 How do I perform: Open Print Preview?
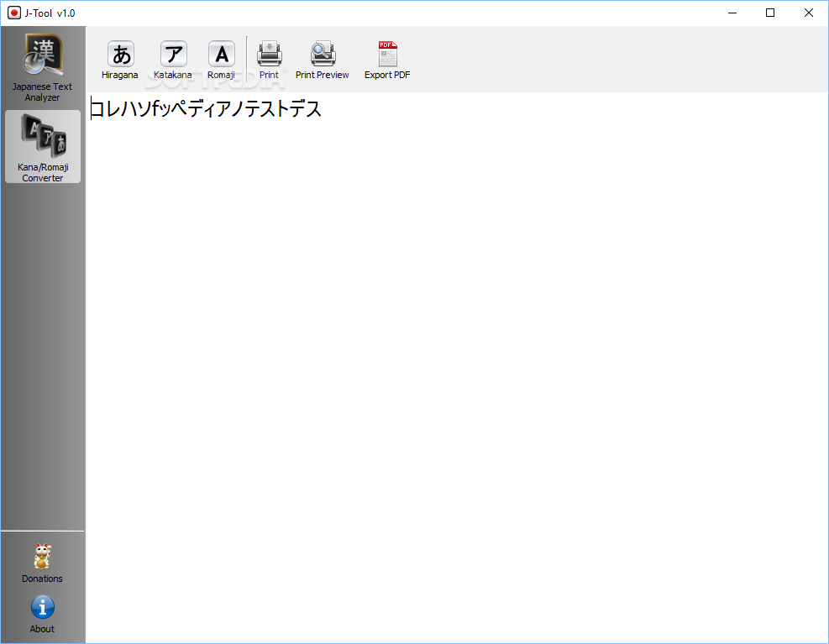pos(322,60)
